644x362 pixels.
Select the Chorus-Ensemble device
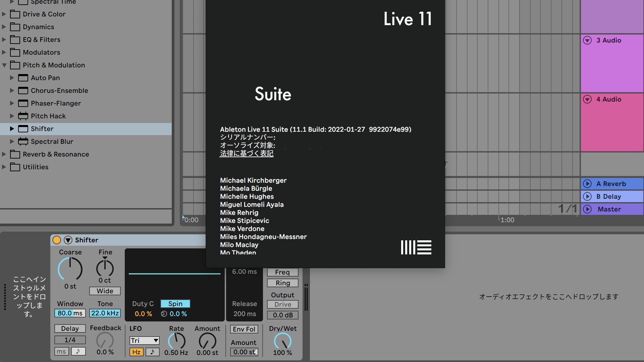59,90
